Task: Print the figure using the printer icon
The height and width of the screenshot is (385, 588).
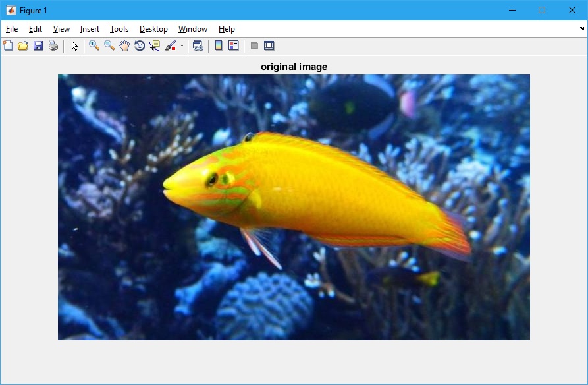Action: (x=53, y=45)
